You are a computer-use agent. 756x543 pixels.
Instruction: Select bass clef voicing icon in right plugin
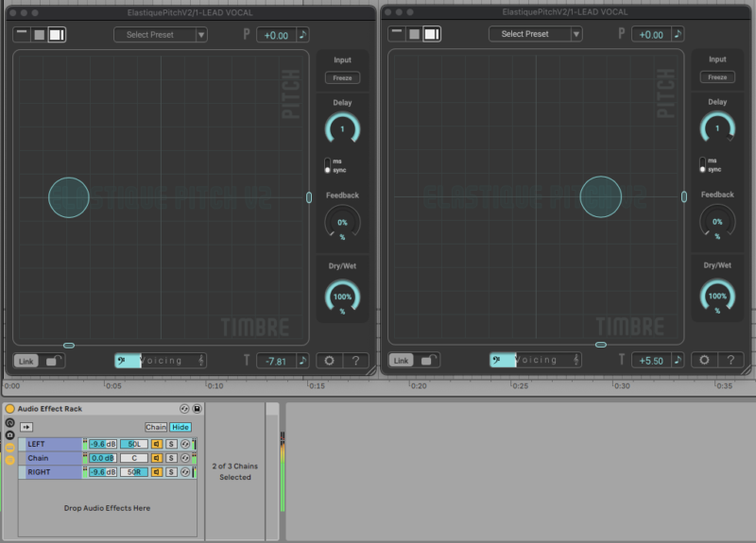point(497,360)
